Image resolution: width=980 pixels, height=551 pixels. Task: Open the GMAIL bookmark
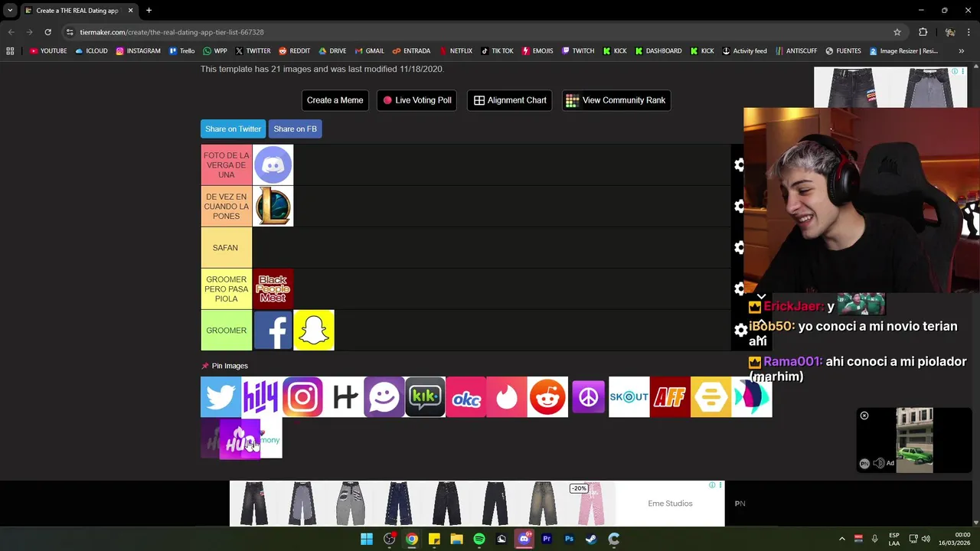coord(370,51)
